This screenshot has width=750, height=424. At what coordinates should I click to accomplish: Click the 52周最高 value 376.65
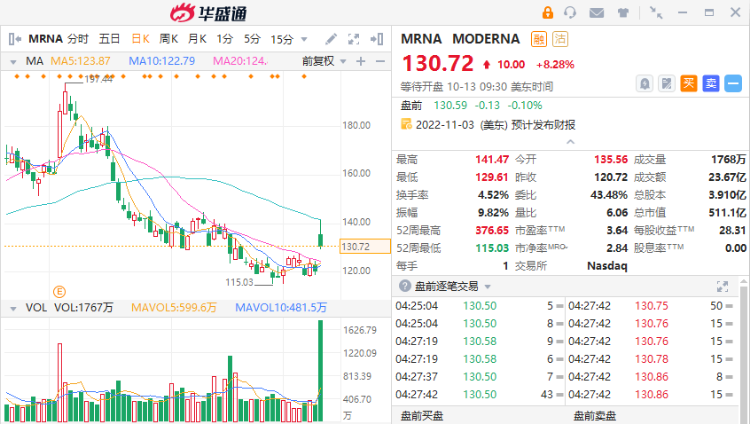tap(492, 230)
